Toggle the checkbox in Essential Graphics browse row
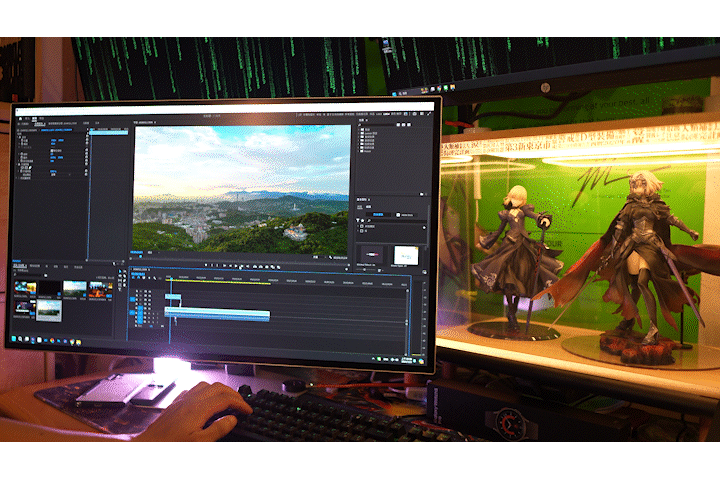 click(x=398, y=215)
